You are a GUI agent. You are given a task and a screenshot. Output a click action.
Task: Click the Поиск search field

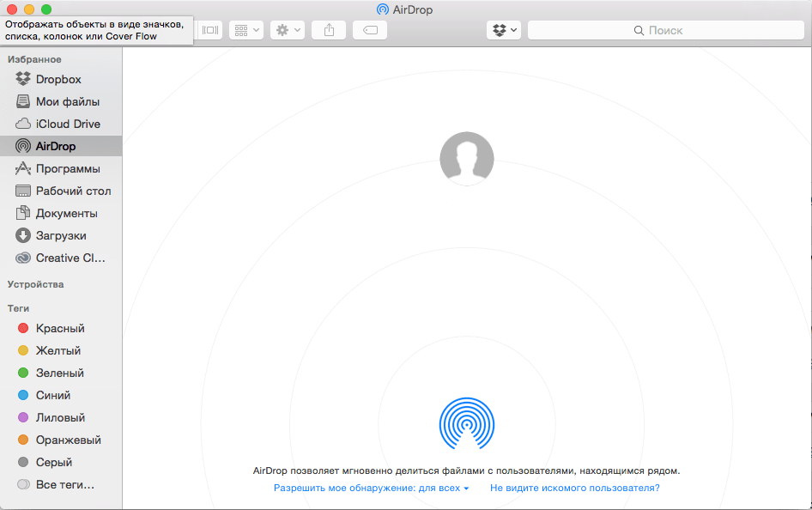tap(665, 30)
